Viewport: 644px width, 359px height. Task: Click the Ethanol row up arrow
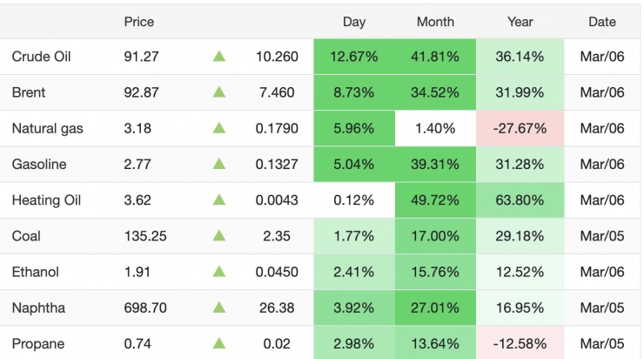coord(218,271)
